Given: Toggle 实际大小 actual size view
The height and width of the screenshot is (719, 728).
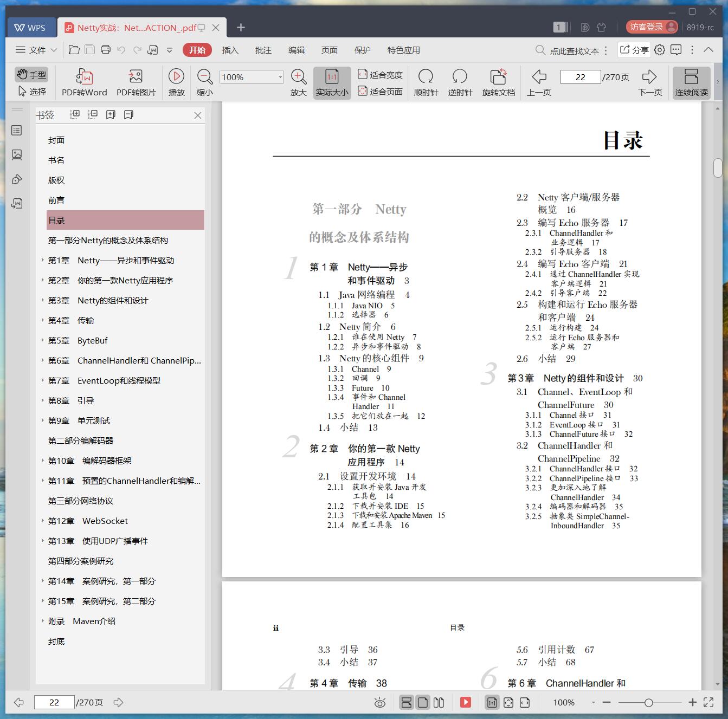Looking at the screenshot, I should coord(332,83).
